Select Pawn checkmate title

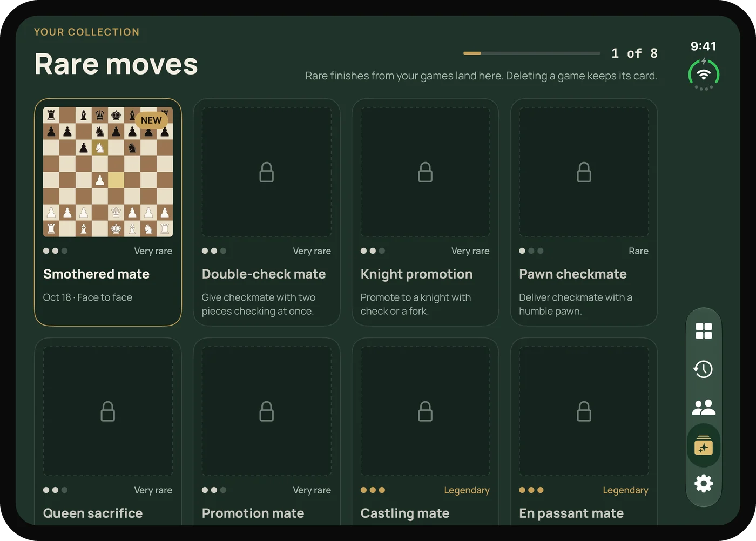pyautogui.click(x=573, y=274)
